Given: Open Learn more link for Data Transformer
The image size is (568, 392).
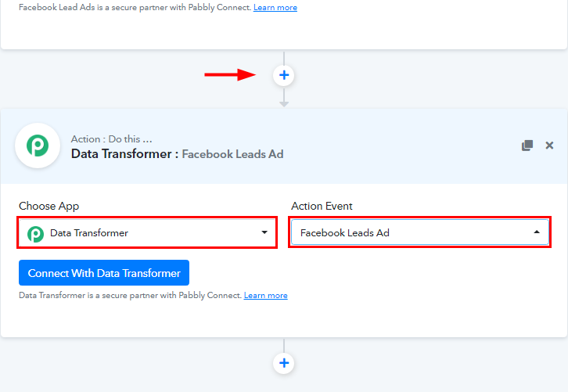Looking at the screenshot, I should [x=265, y=295].
